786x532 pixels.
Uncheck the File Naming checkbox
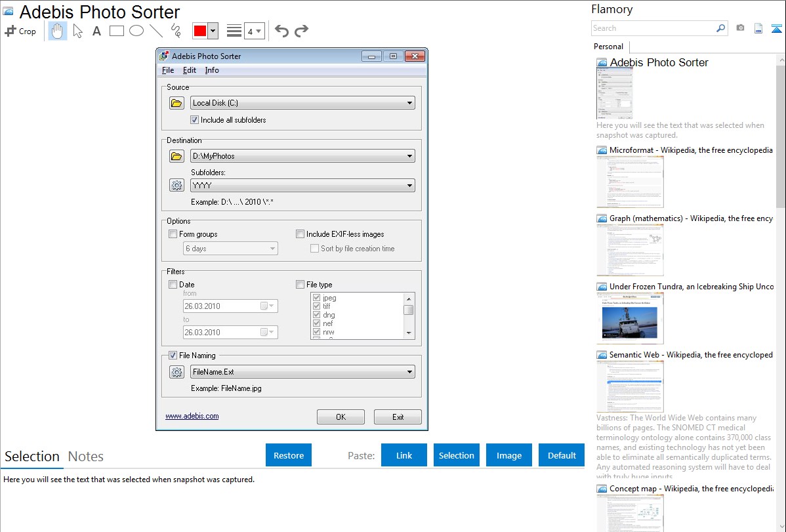[x=173, y=356]
